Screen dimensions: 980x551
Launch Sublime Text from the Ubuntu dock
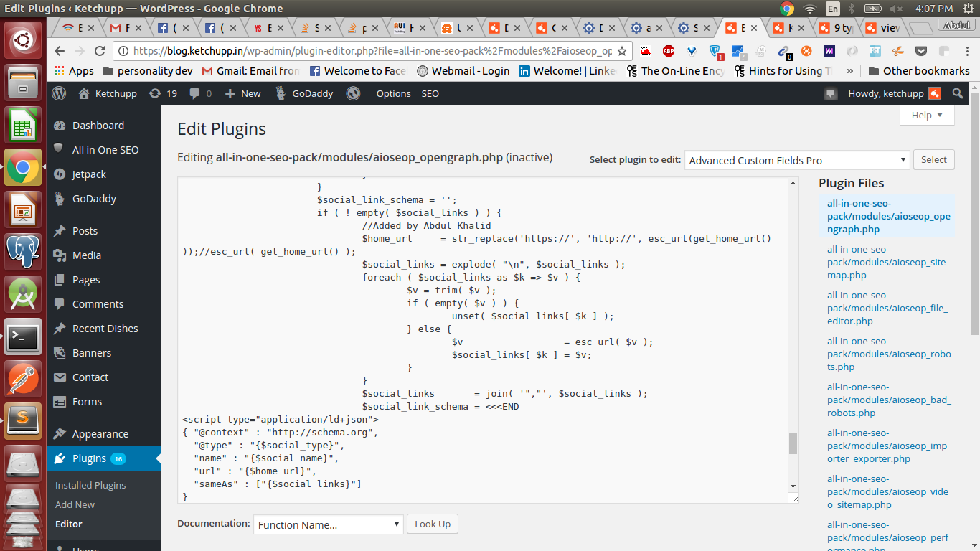point(23,420)
